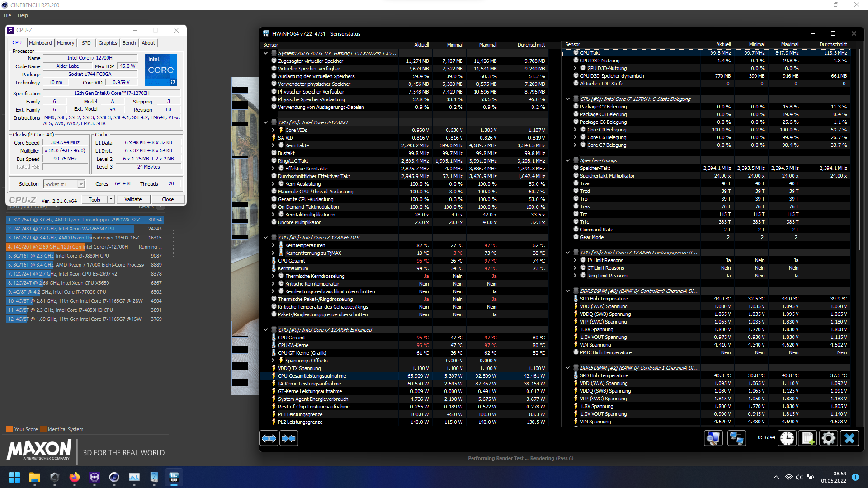Open HWiNFO sensor settings with the gear icon
The width and height of the screenshot is (868, 488).
[828, 438]
